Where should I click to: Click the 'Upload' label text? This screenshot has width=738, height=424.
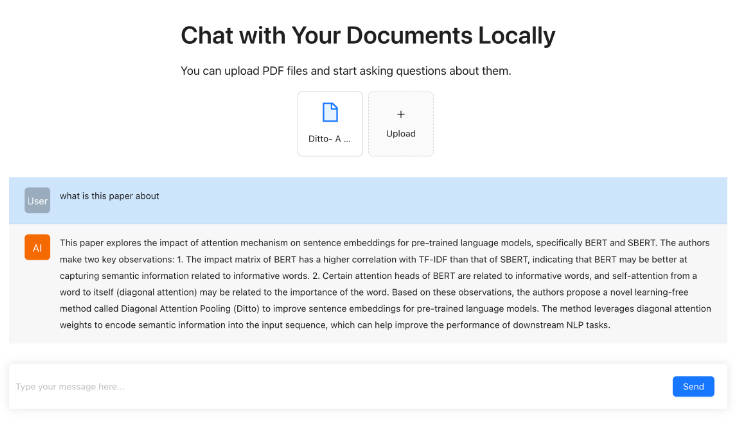[401, 134]
